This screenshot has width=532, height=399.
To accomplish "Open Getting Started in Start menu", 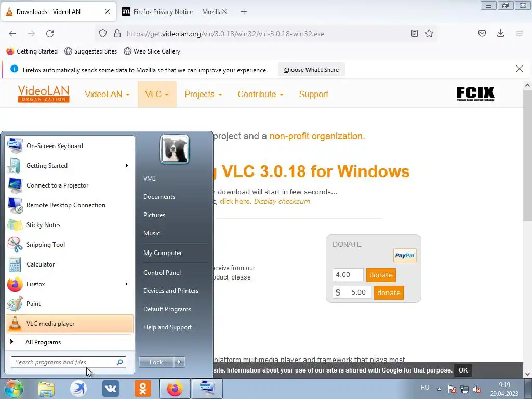I will pos(70,166).
